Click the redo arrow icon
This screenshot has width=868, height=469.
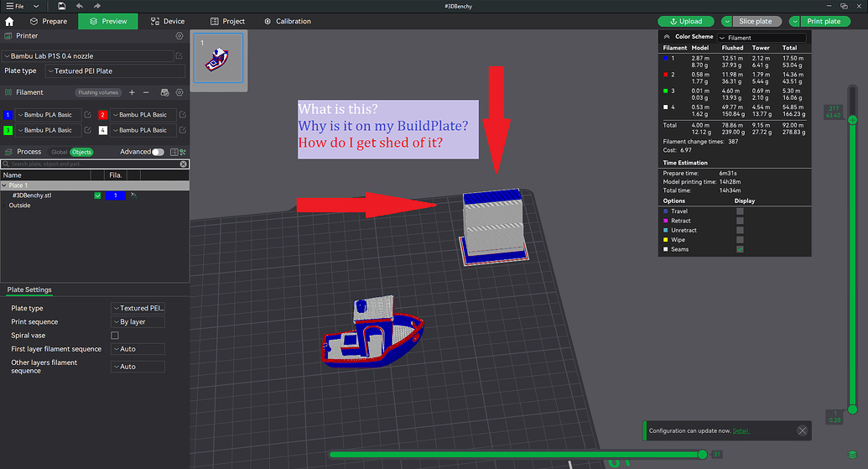(97, 6)
